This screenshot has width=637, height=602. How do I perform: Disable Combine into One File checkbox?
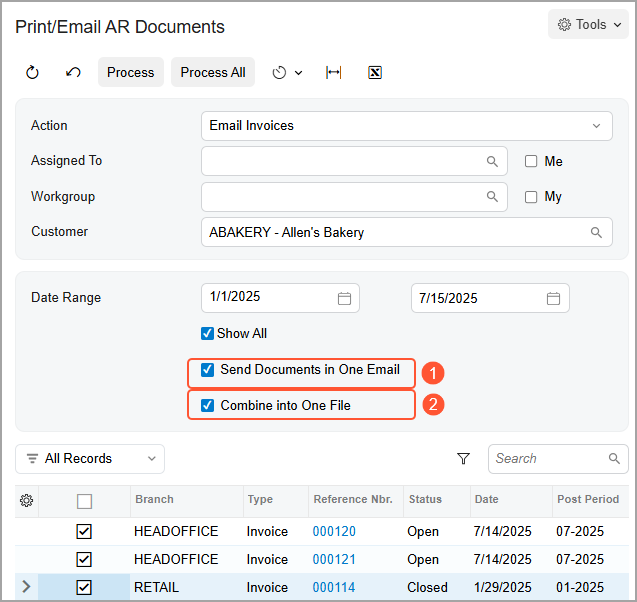pos(208,405)
